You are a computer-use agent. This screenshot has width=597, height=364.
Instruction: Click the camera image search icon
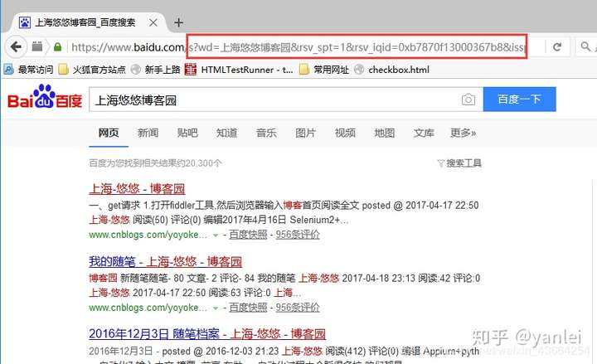[x=468, y=99]
